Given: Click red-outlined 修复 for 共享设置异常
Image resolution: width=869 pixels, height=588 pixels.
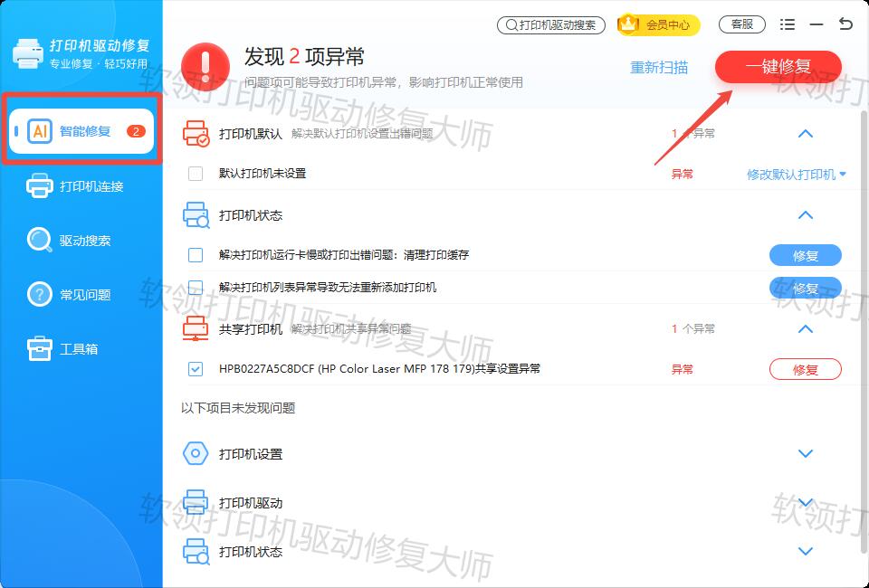Looking at the screenshot, I should point(806,369).
